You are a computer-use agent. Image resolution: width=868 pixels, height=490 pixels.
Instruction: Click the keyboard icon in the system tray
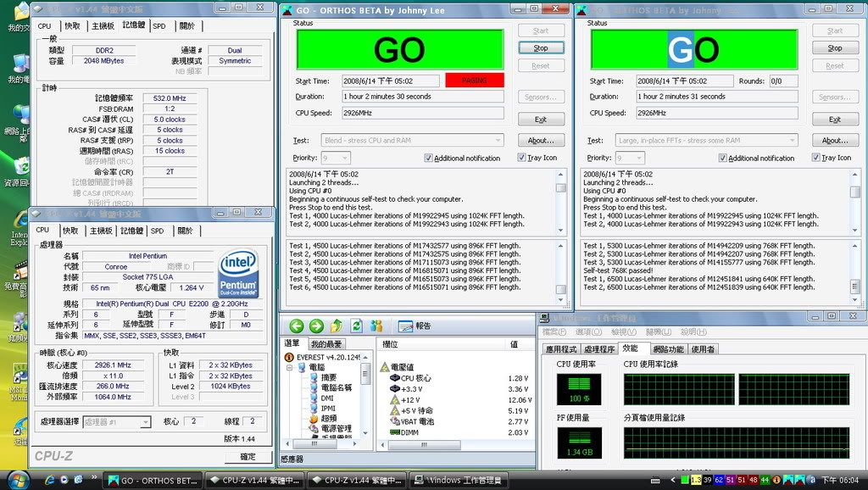(x=655, y=481)
